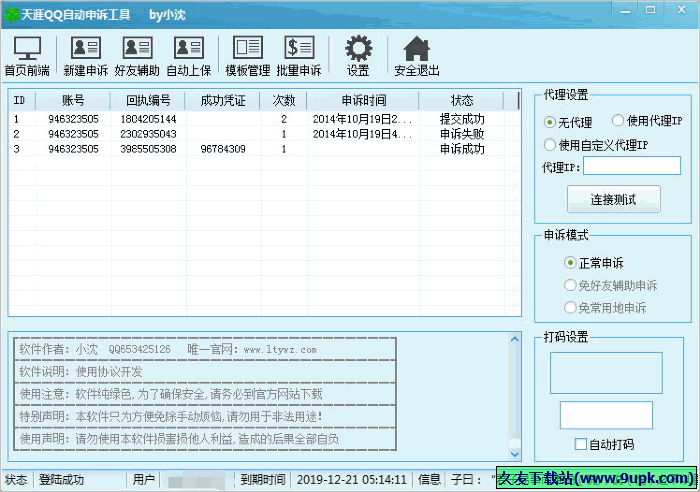Image resolution: width=700 pixels, height=492 pixels.
Task: Focus the 代理IP input field
Action: coord(632,166)
